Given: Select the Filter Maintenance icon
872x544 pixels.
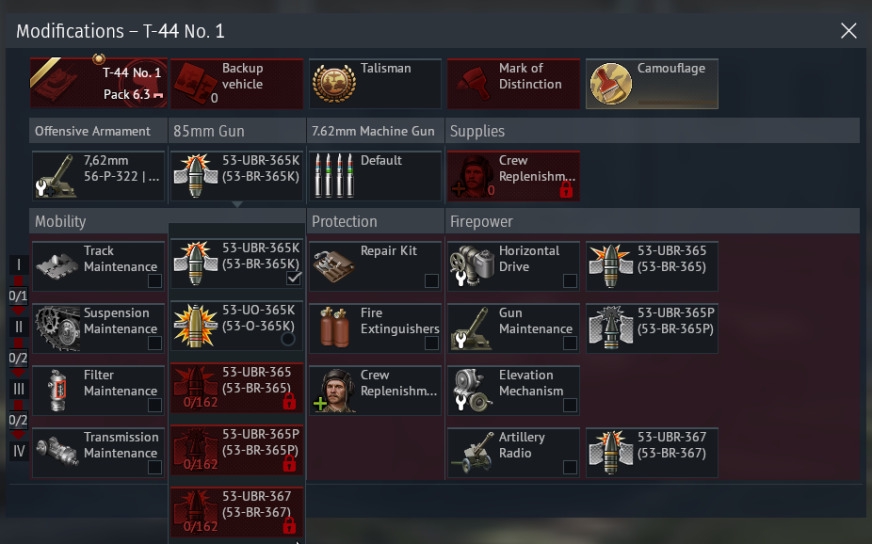Looking at the screenshot, I should [57, 390].
